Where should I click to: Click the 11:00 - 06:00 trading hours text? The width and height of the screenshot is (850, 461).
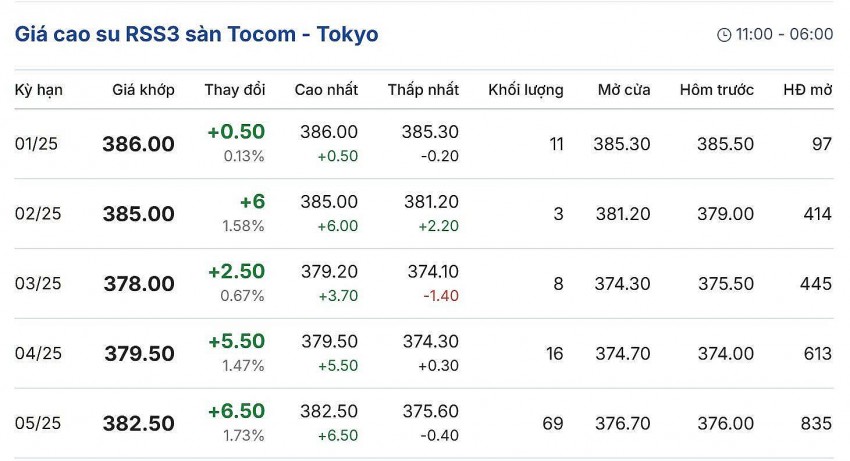click(x=784, y=34)
